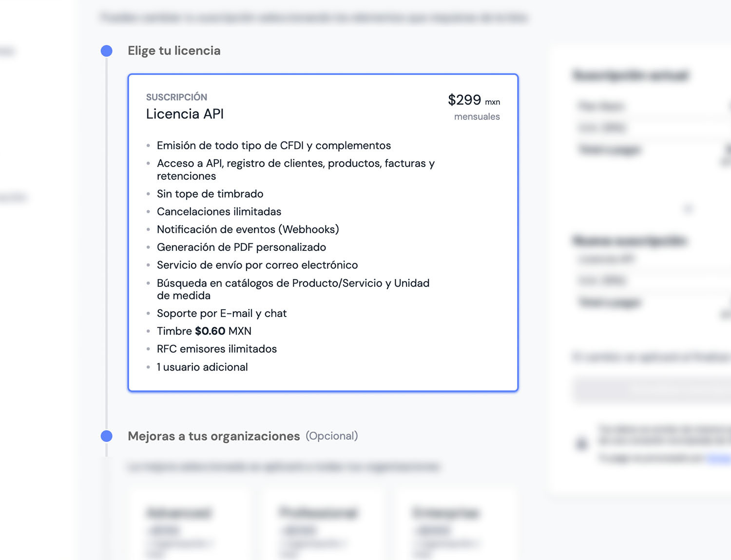Click the Notificación de eventos (Webhooks) item

pos(248,229)
